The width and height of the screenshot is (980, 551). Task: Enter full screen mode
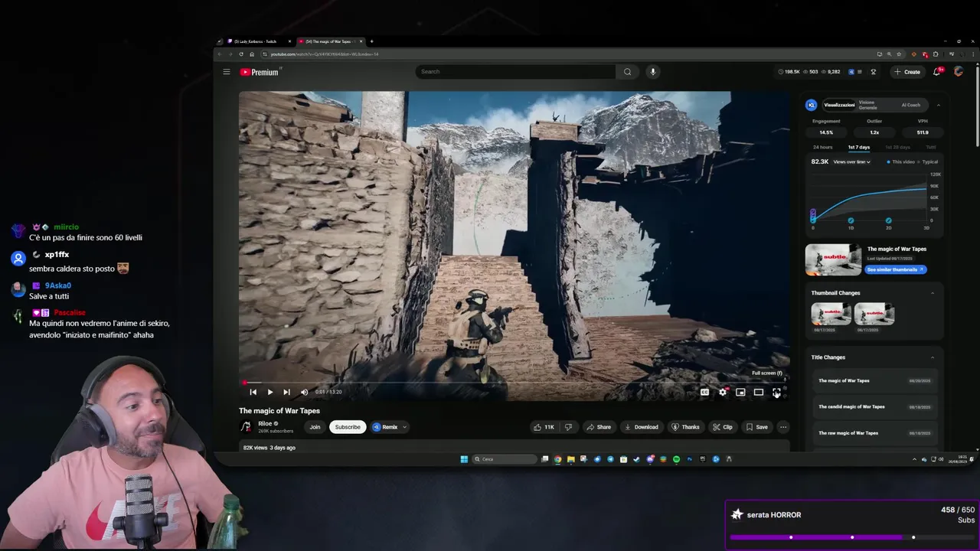776,392
